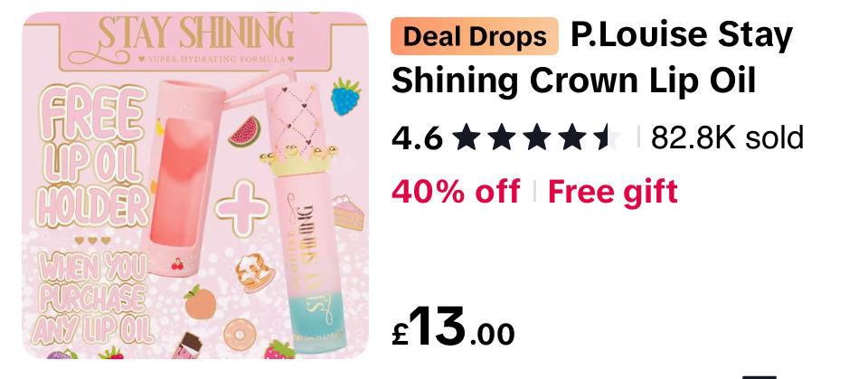Click the £13.00 price
This screenshot has height=379, width=868.
click(x=453, y=327)
